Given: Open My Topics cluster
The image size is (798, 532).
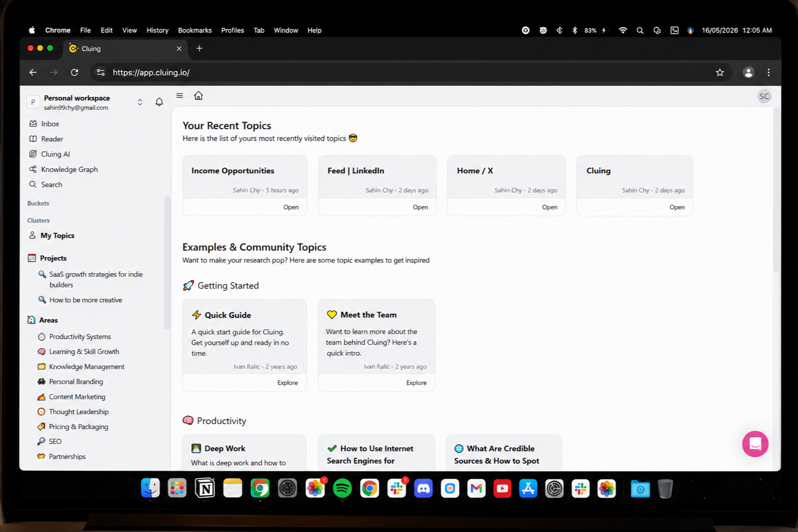Looking at the screenshot, I should (x=51, y=235).
